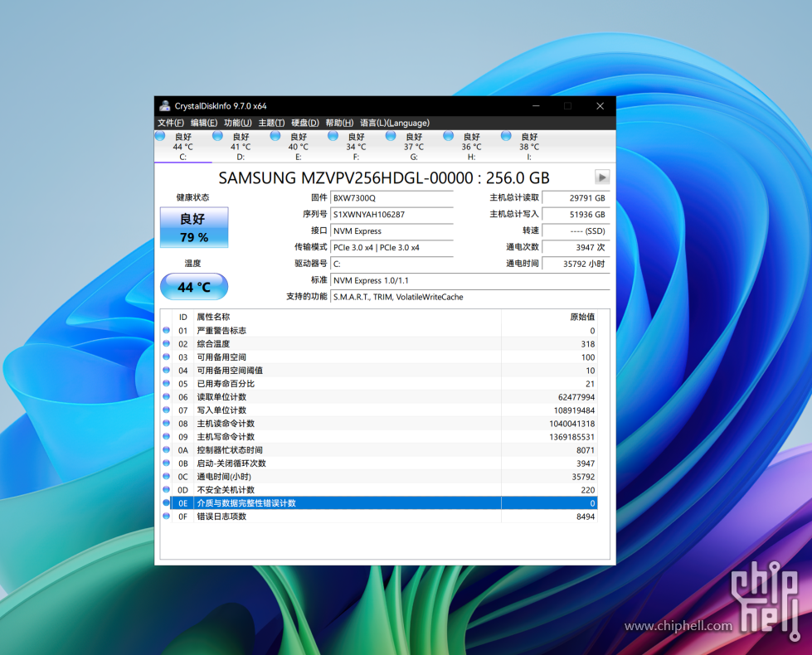Click status dot for attribute 0E
This screenshot has width=812, height=655.
click(166, 502)
